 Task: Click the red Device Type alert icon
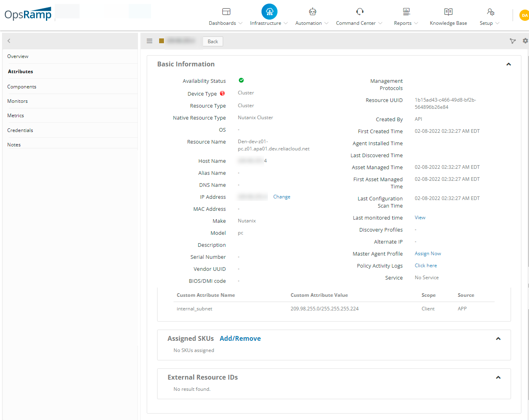pyautogui.click(x=222, y=93)
